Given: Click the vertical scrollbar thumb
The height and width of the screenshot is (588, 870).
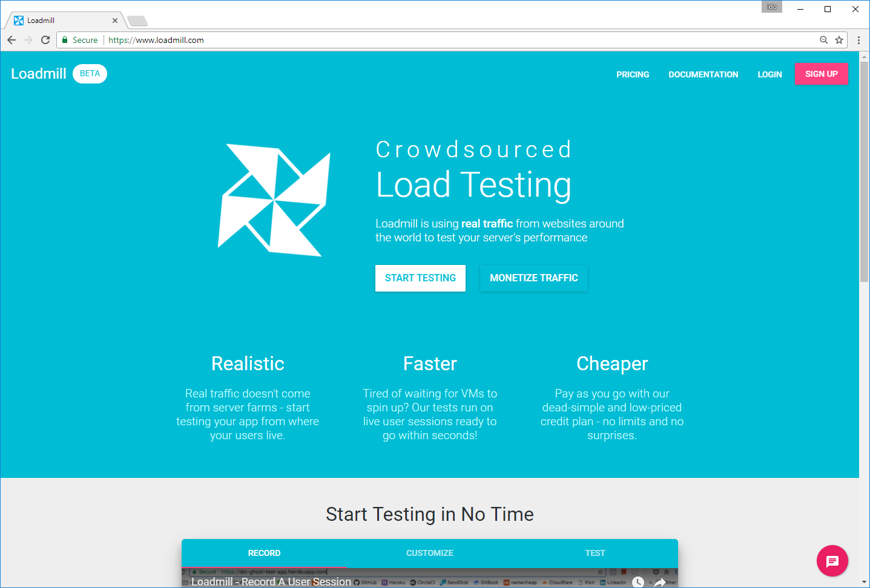Looking at the screenshot, I should pyautogui.click(x=865, y=171).
